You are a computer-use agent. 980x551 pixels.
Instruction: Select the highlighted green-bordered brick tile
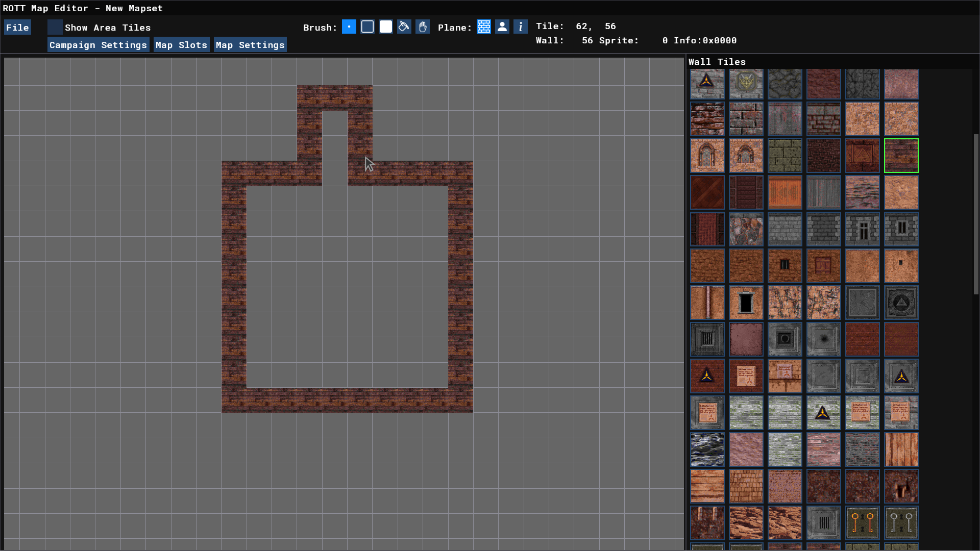click(901, 156)
